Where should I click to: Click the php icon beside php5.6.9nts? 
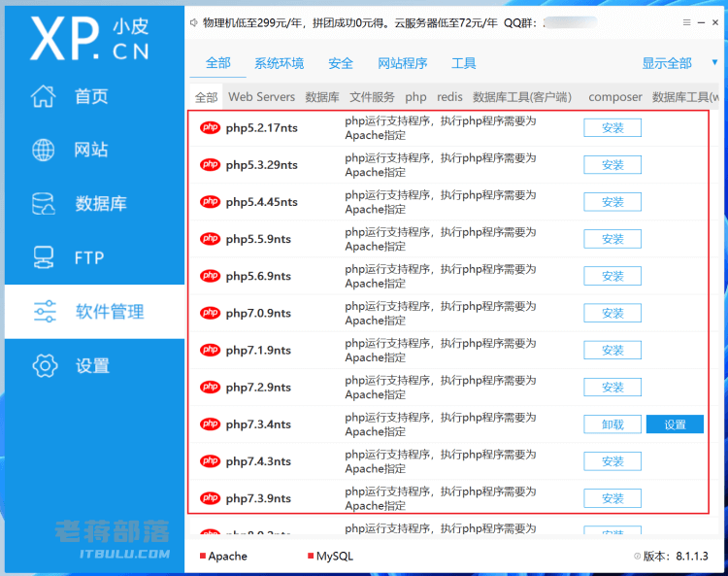(210, 276)
